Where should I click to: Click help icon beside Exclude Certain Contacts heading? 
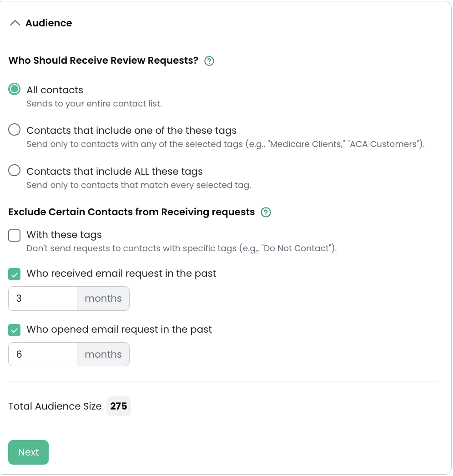[266, 213]
